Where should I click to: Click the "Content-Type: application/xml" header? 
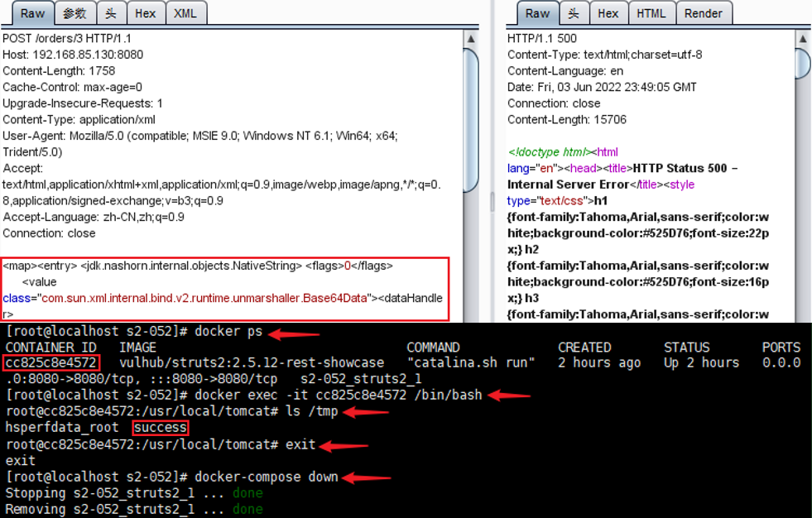79,119
